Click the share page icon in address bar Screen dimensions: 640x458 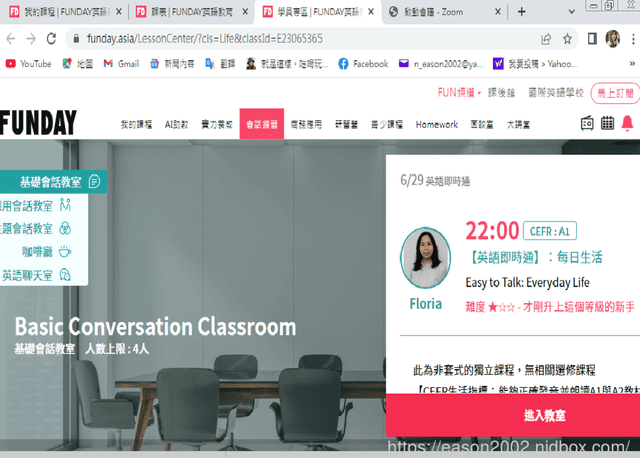[546, 39]
